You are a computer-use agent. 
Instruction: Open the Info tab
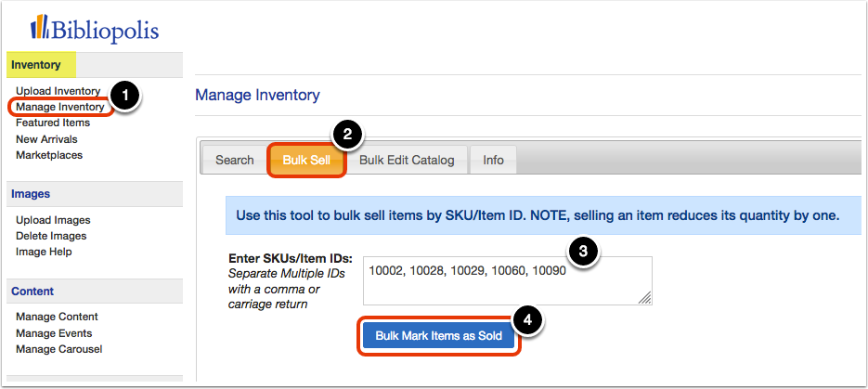[493, 160]
